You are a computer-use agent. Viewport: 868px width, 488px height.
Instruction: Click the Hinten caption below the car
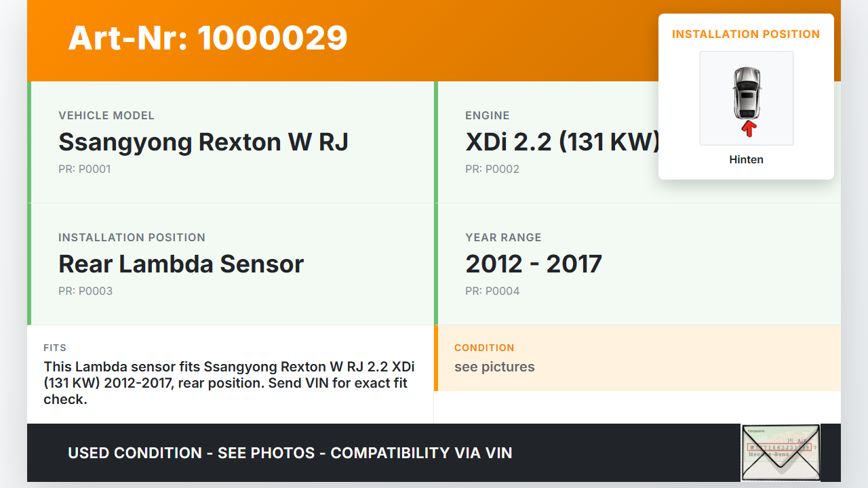(x=746, y=160)
